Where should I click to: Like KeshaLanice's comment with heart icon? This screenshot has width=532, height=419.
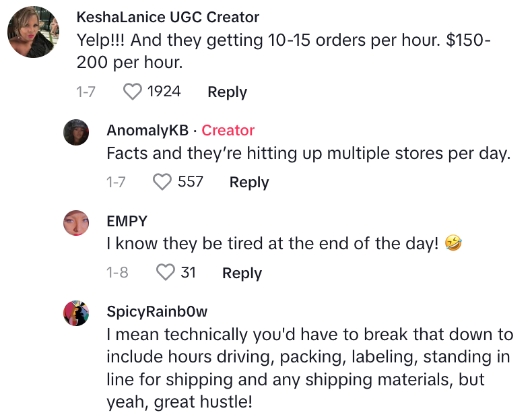tap(133, 92)
